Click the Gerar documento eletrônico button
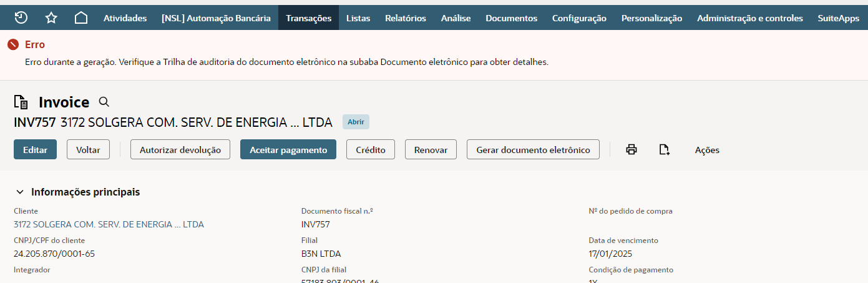This screenshot has height=283, width=868. pos(533,150)
